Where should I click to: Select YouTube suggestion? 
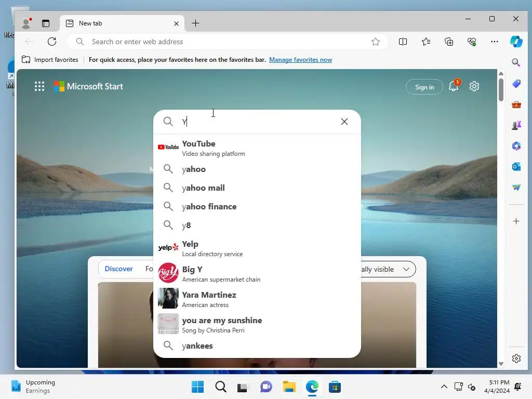[x=257, y=148]
